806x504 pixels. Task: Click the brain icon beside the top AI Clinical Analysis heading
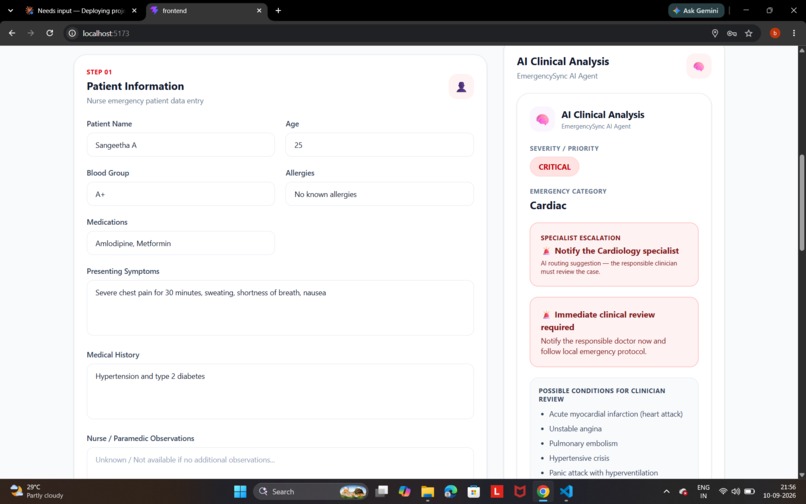pos(699,66)
